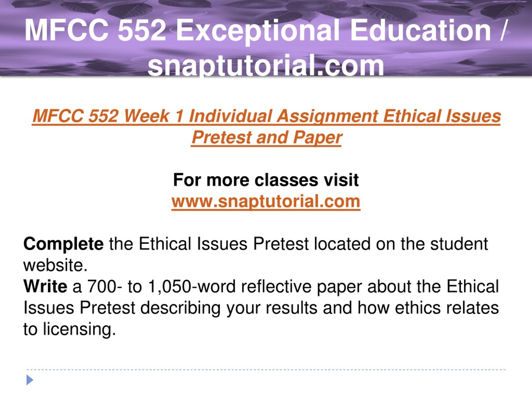
Task: Open the www.snaptutorial.com hyperlink
Action: point(266,202)
